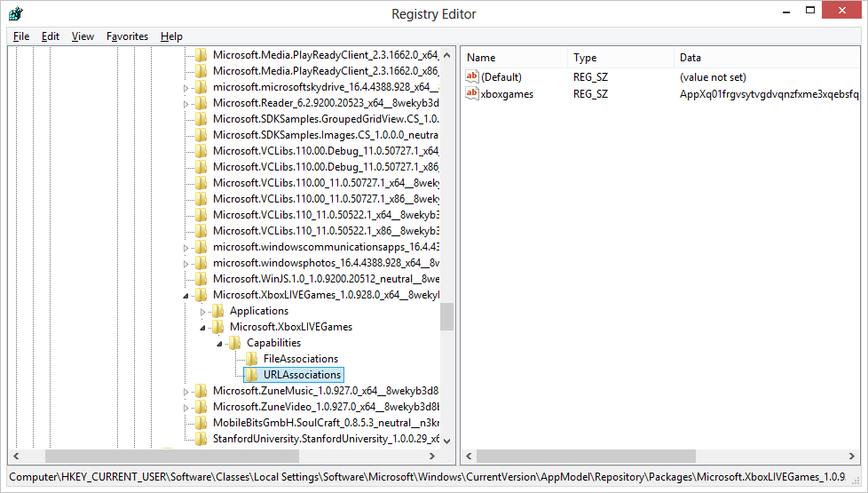Click folder icon of Microsoft.VCLibs.110_11.0.50522.1_x86 key
This screenshot has height=493, width=868.
201,231
